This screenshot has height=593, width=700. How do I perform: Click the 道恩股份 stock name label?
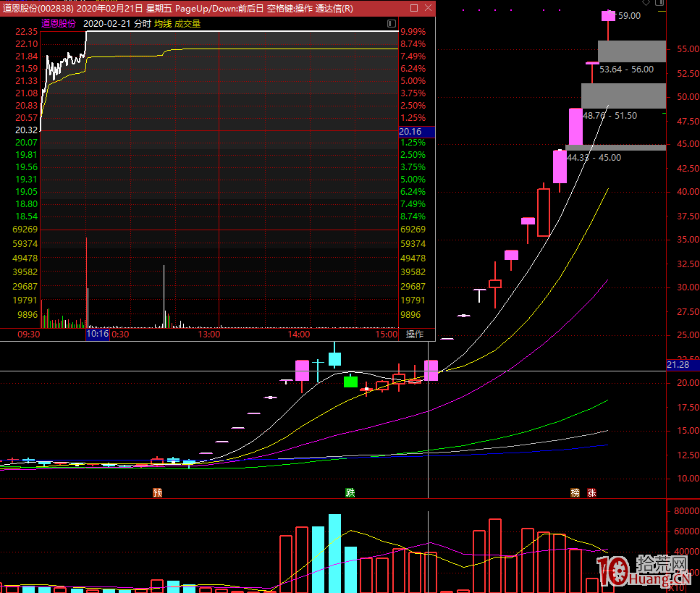coord(58,23)
